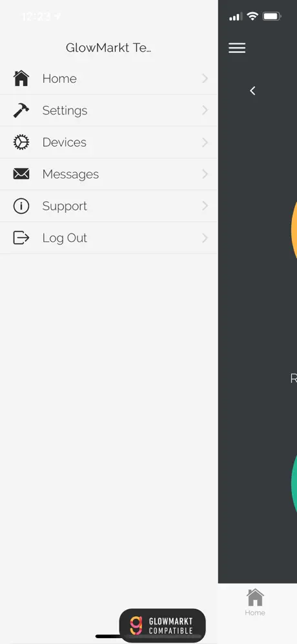The height and width of the screenshot is (644, 297).
Task: Tap the Glowmarkt Compatible badge
Action: tap(163, 625)
